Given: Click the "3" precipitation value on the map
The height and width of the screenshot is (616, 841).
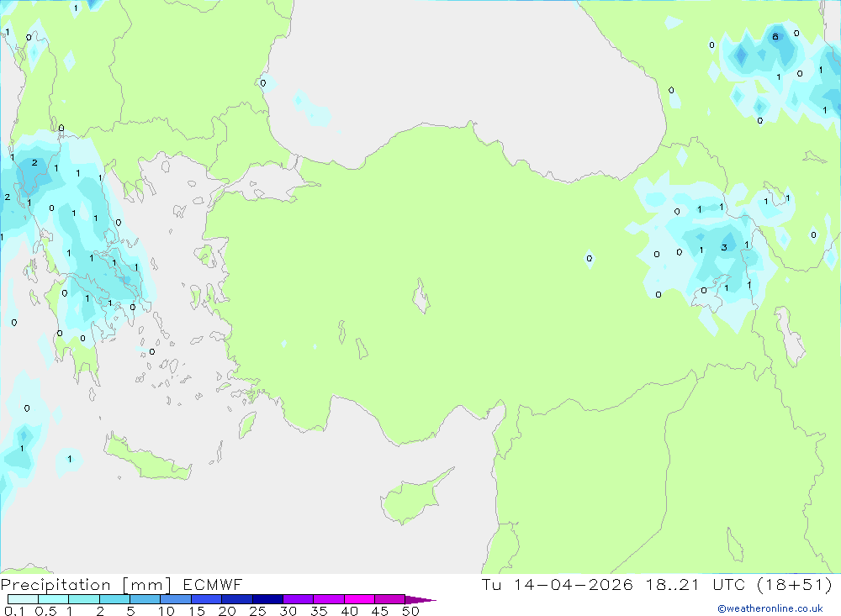Looking at the screenshot, I should pos(724,247).
